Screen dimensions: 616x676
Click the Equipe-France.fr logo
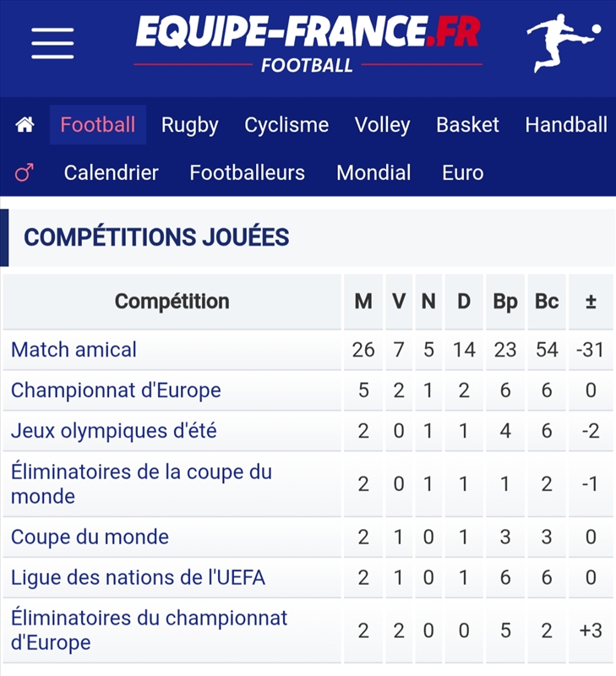click(308, 43)
